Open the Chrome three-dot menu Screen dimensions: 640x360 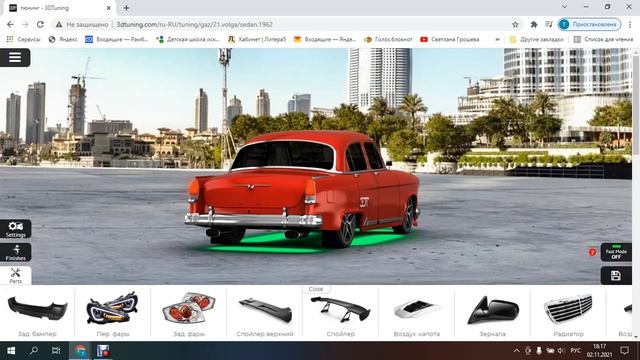click(631, 24)
